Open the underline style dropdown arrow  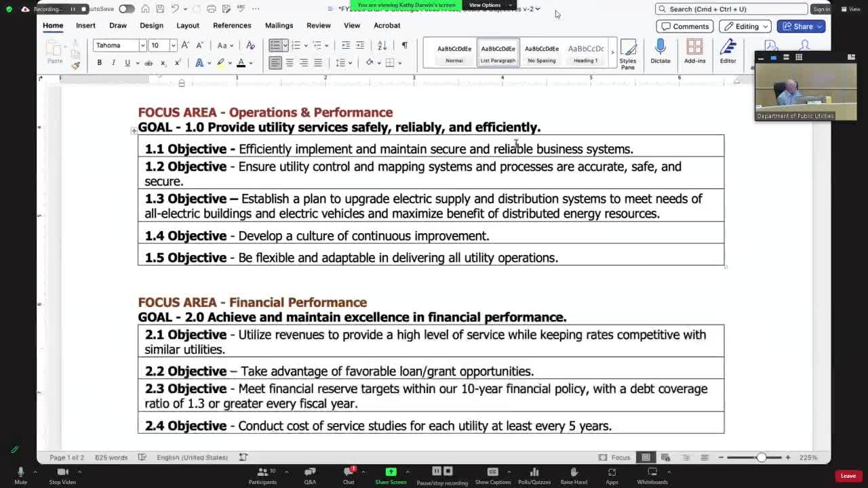point(137,62)
